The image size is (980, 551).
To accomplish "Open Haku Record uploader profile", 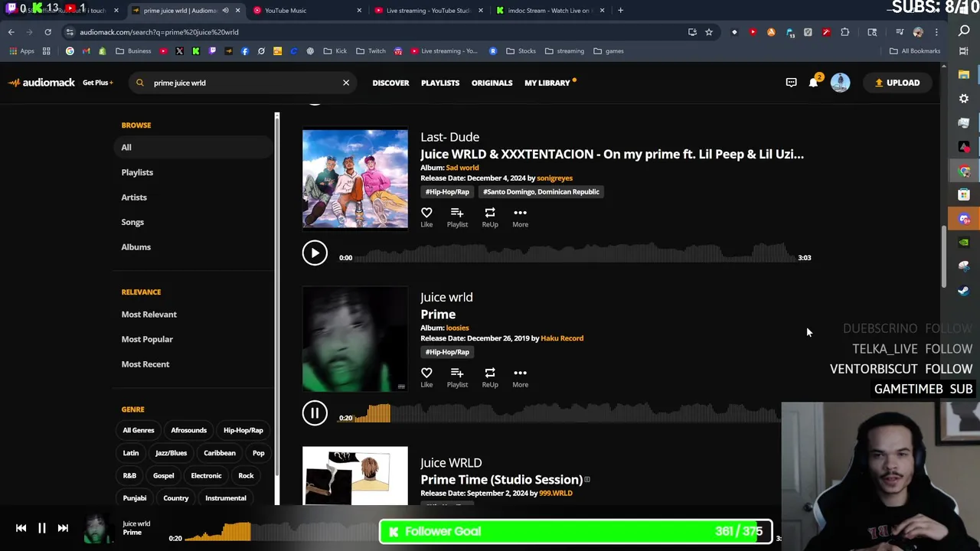I will (x=562, y=338).
